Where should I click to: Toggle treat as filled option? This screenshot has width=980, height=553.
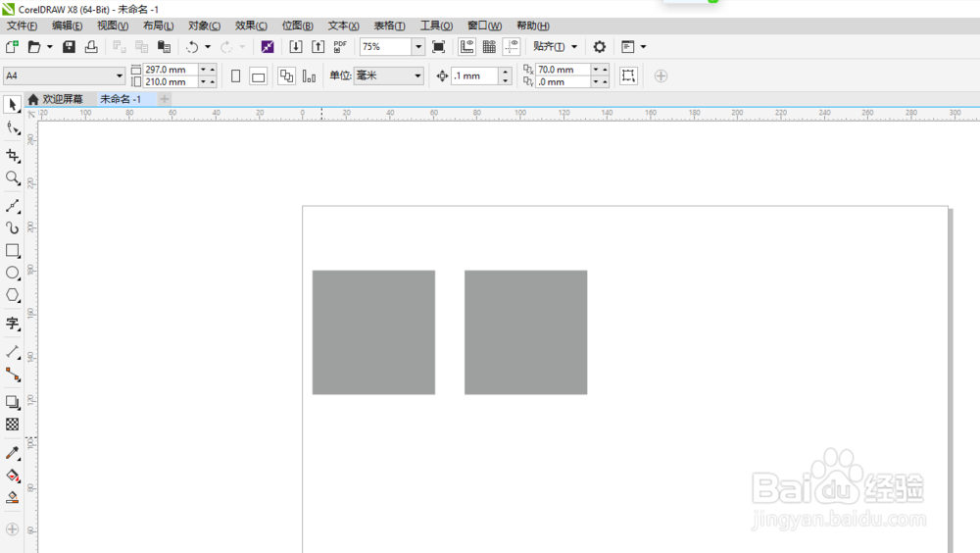[628, 75]
